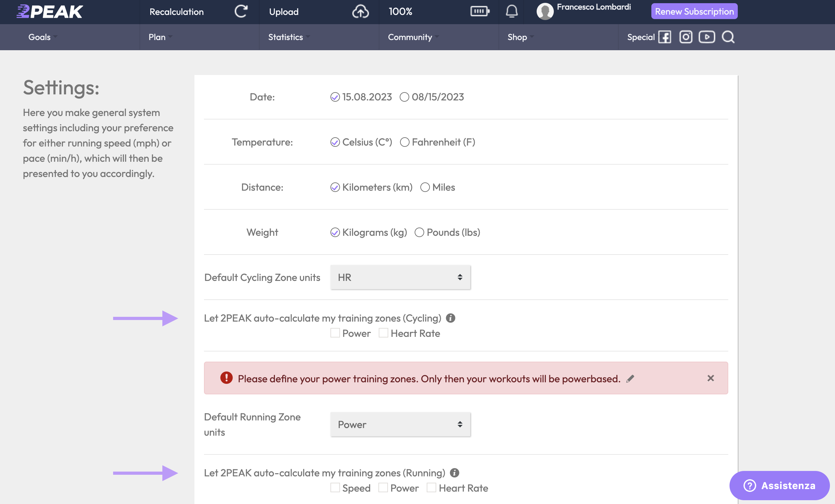Click the Renew Subscription button

tap(694, 11)
